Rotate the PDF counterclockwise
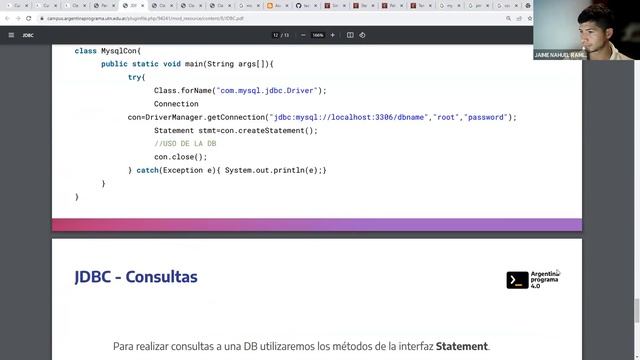Image resolution: width=640 pixels, height=360 pixels. (x=362, y=35)
